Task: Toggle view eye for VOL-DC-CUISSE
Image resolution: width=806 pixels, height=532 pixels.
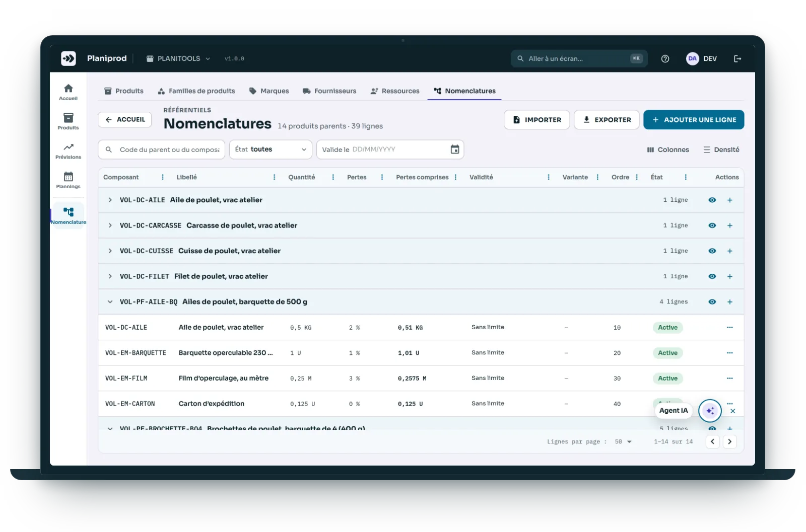Action: click(712, 251)
